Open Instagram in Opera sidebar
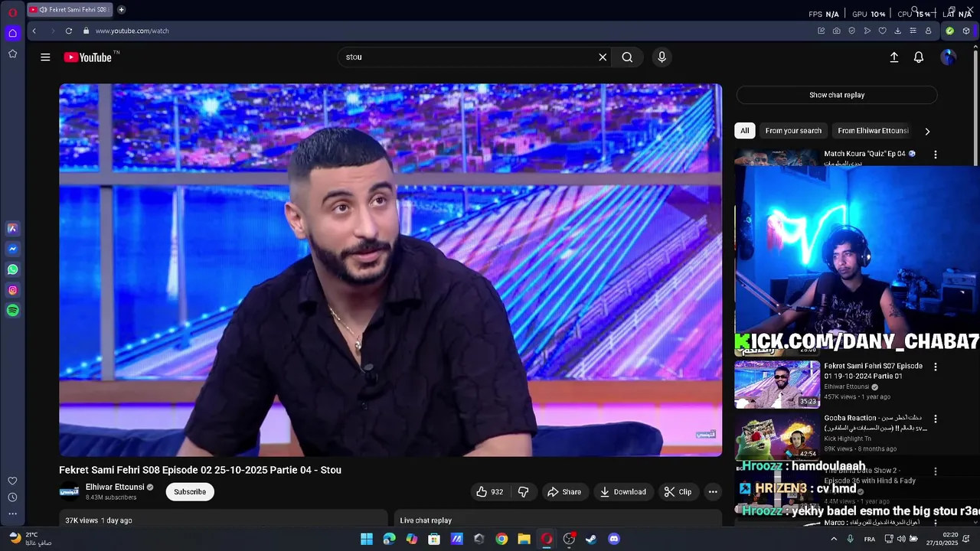Screen dimensions: 980x551 tap(12, 290)
